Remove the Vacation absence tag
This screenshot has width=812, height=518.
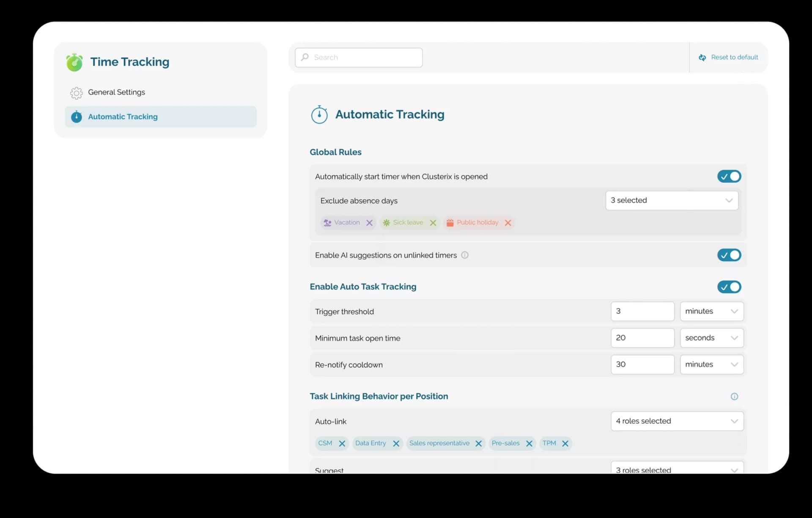369,223
